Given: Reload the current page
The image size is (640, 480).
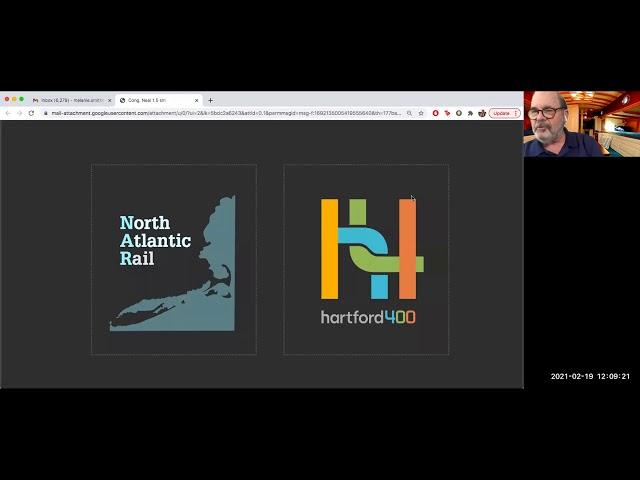Looking at the screenshot, I should point(31,113).
